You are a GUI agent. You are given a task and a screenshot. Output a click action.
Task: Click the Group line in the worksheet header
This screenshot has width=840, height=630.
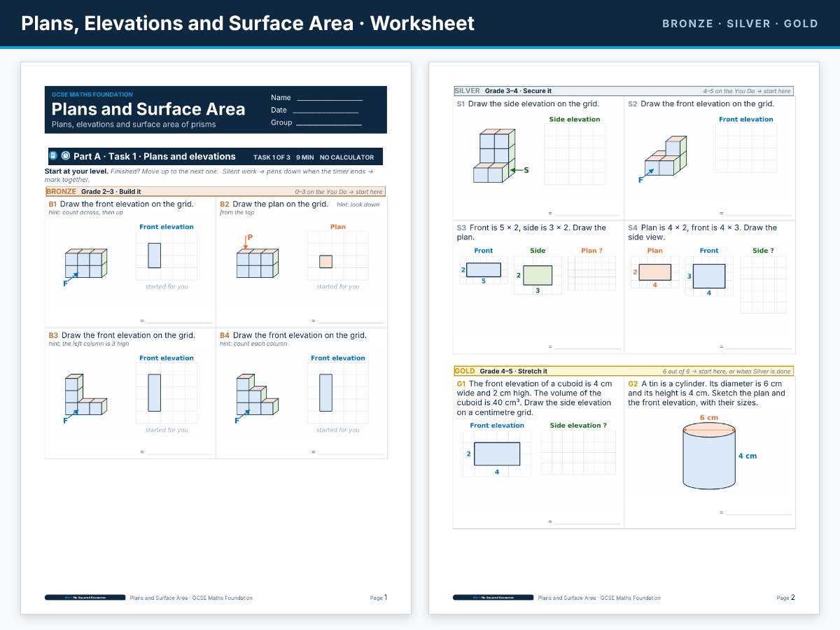tap(329, 122)
